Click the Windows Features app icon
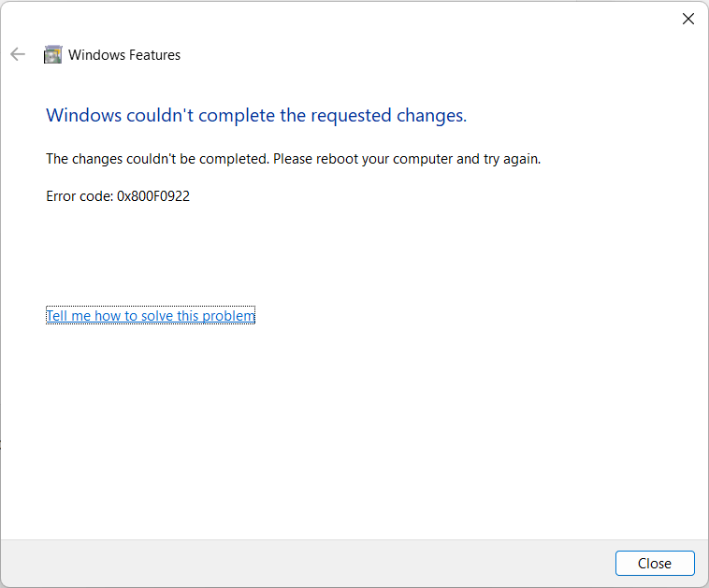 tap(52, 55)
